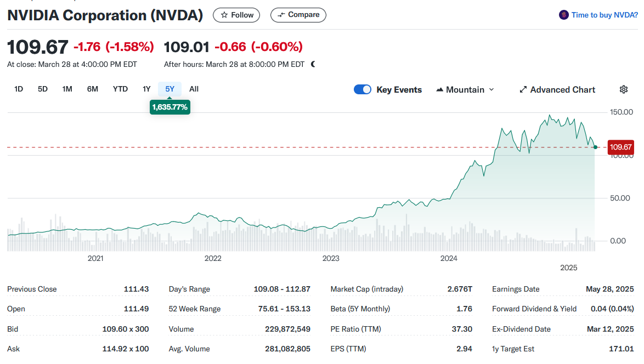Click the closing change -1.76 (-1.58%)
The height and width of the screenshot is (364, 644).
click(x=114, y=47)
